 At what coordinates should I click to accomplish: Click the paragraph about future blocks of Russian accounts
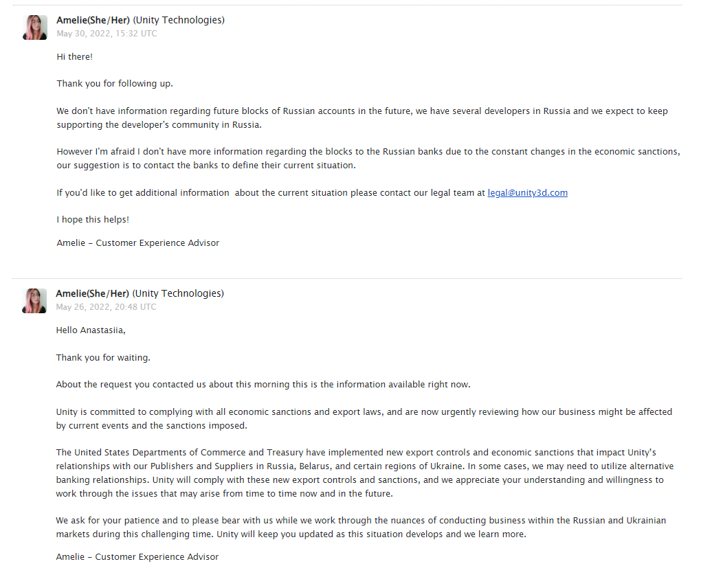[362, 118]
